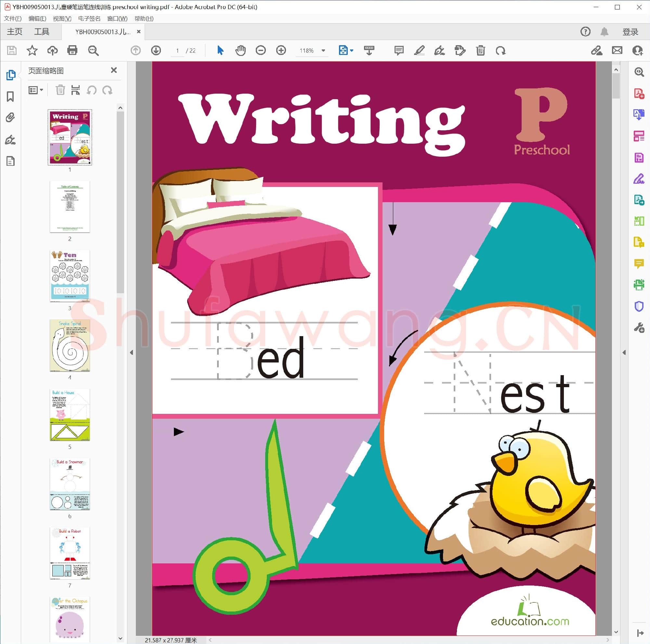This screenshot has width=650, height=644.
Task: Select the Fill & Sign tool
Action: [x=639, y=179]
